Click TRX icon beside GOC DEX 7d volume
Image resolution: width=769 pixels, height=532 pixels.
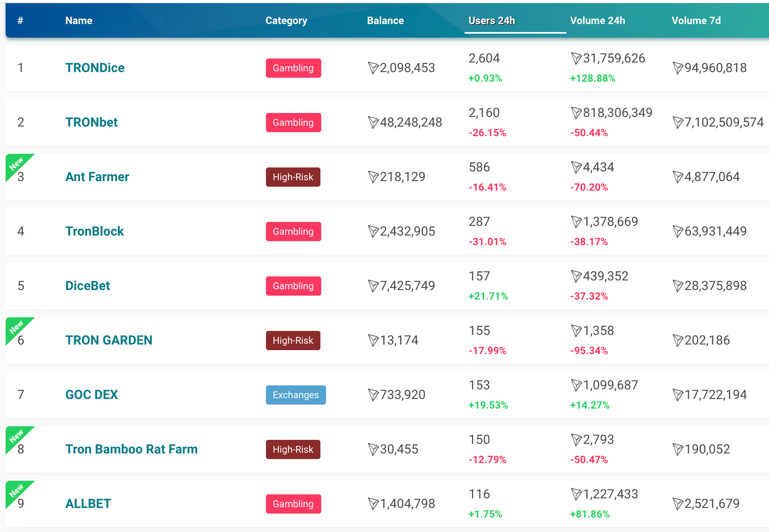678,395
